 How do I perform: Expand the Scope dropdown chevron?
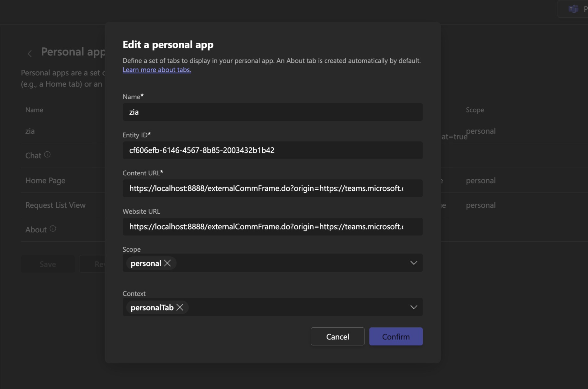pos(413,263)
